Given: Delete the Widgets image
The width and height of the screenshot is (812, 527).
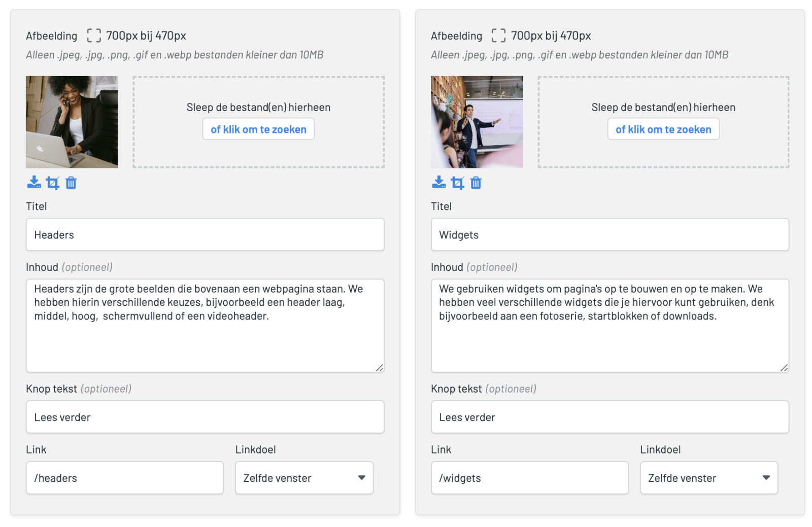Looking at the screenshot, I should click(x=476, y=183).
